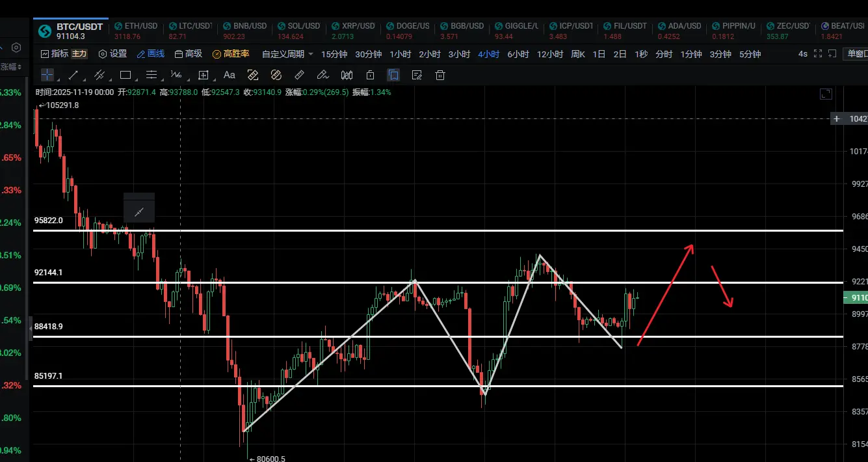This screenshot has height=462, width=868.
Task: Click the circled ruler drawing icon
Action: pos(276,75)
